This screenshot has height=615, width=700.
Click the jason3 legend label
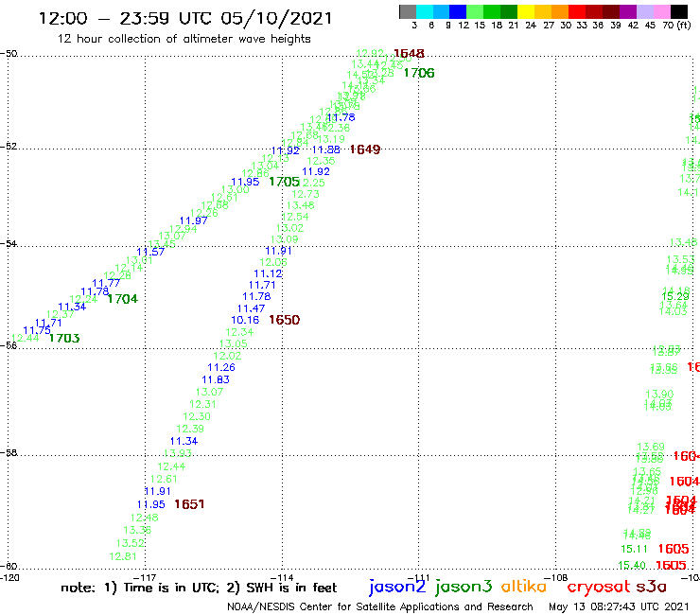point(464,587)
